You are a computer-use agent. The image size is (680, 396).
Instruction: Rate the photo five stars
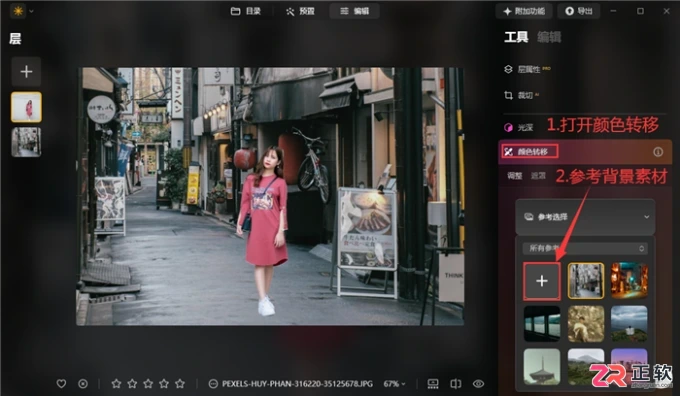tap(180, 384)
